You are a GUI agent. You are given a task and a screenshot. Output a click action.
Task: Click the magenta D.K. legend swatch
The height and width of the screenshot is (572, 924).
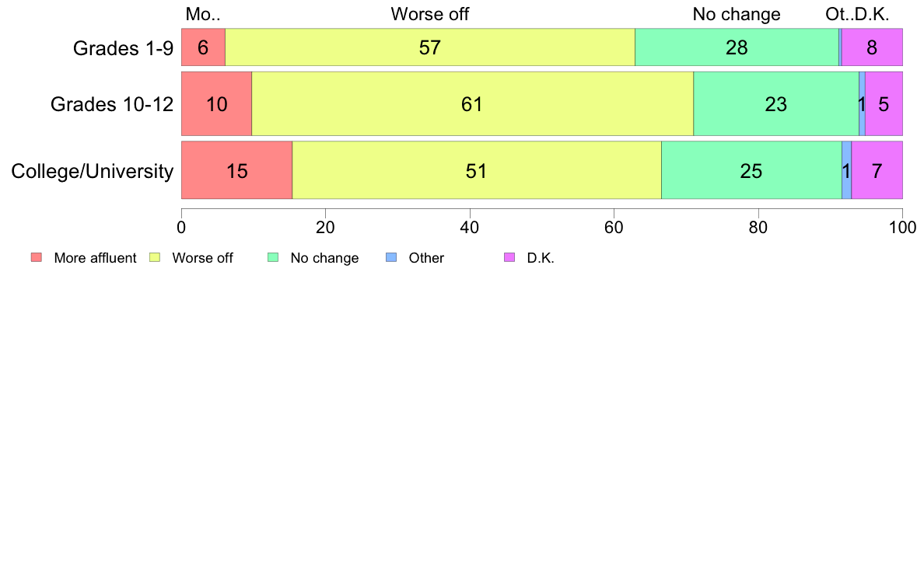[509, 257]
